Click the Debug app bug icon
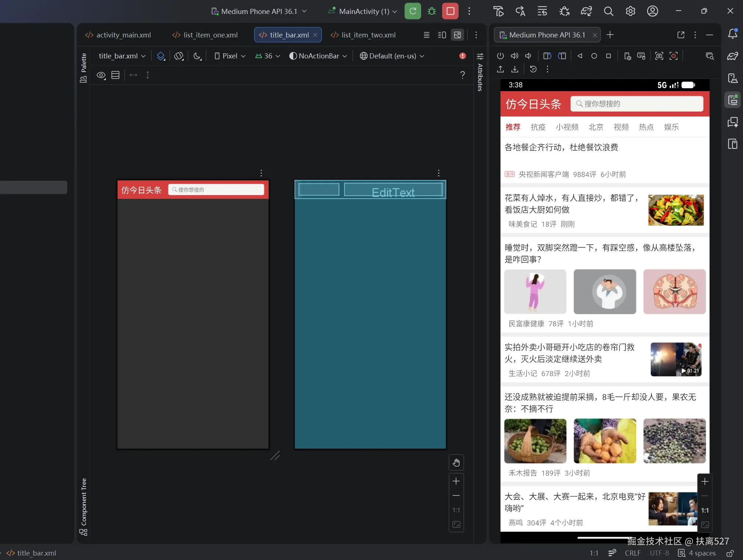This screenshot has width=743, height=560. pyautogui.click(x=432, y=11)
